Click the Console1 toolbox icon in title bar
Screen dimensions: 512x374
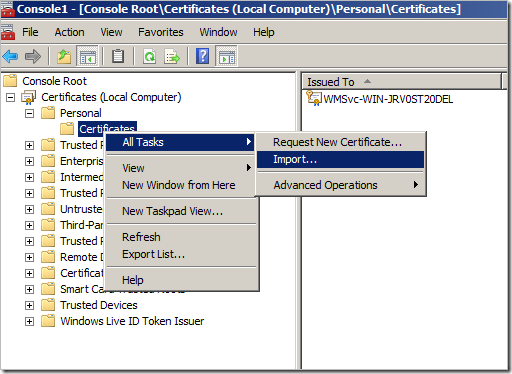tap(7, 9)
